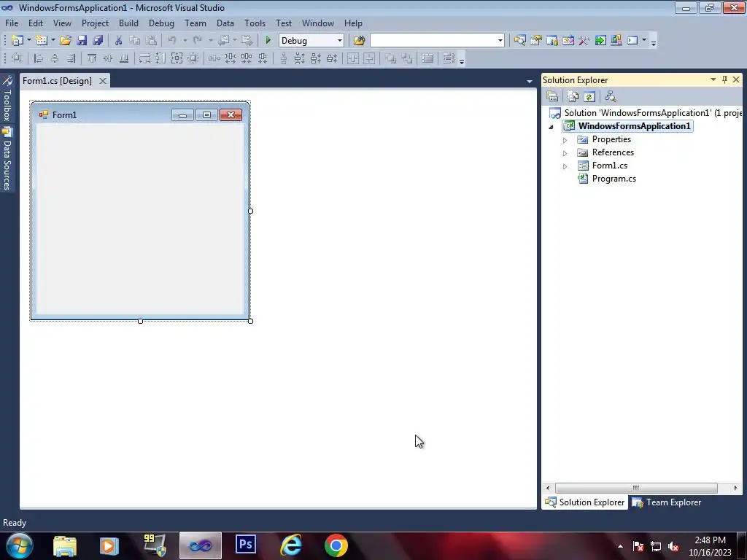Open the File menu
This screenshot has height=560, width=747.
point(12,23)
